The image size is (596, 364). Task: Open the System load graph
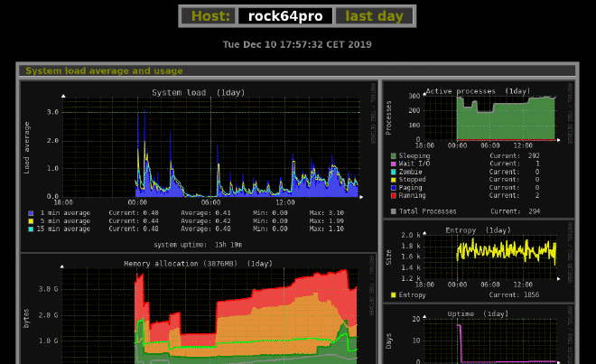point(199,166)
